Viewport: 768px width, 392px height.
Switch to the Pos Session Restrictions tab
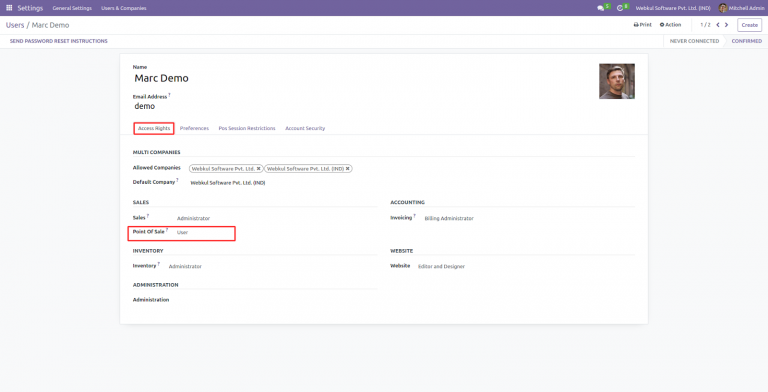coord(247,128)
